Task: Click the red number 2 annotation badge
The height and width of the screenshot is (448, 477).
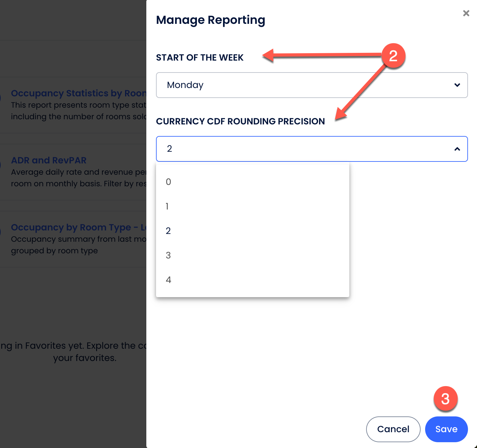Action: pos(393,56)
